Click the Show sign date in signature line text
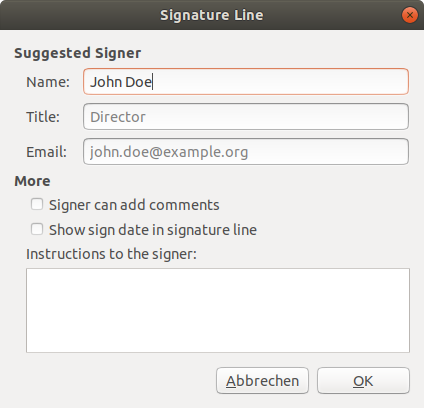 153,230
